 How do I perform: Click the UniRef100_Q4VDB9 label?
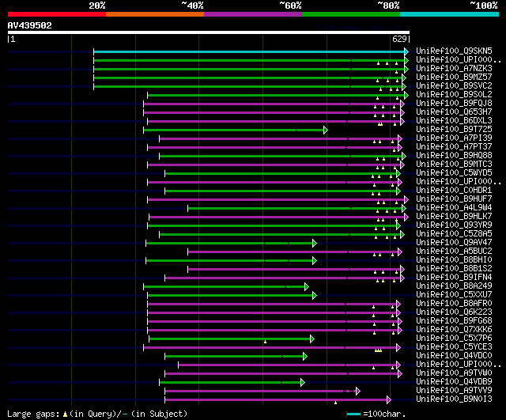(454, 382)
